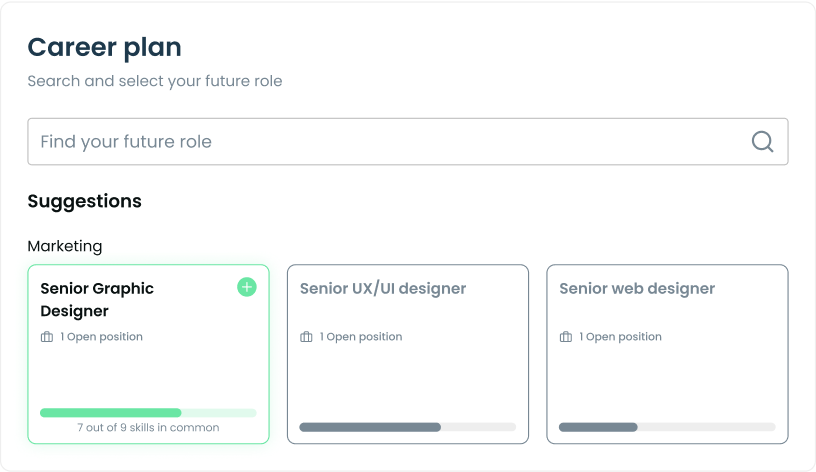Click briefcase icon on Senior UX/UI designer card
Viewport: 816px width, 472px height.
[306, 337]
